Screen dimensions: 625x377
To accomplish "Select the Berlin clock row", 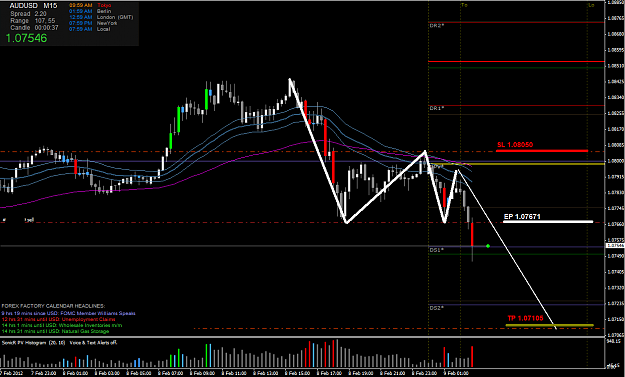I will pos(90,11).
